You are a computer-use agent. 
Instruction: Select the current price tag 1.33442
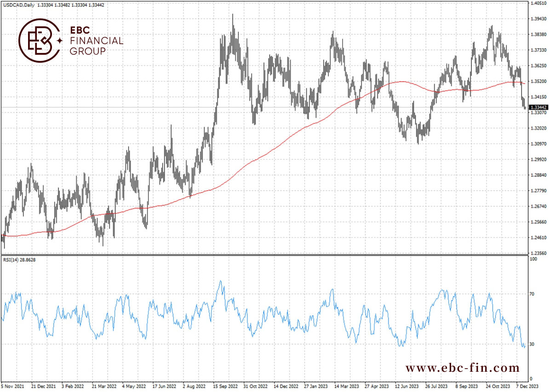tap(539, 107)
